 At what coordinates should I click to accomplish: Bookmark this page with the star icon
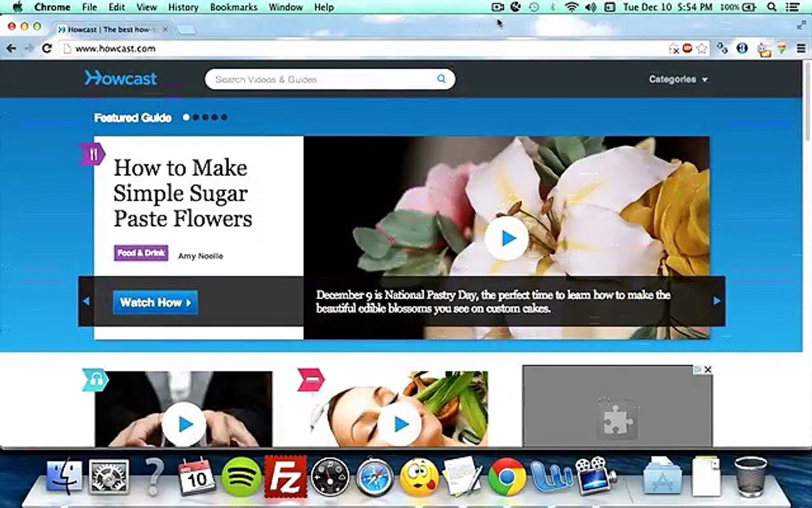(702, 48)
